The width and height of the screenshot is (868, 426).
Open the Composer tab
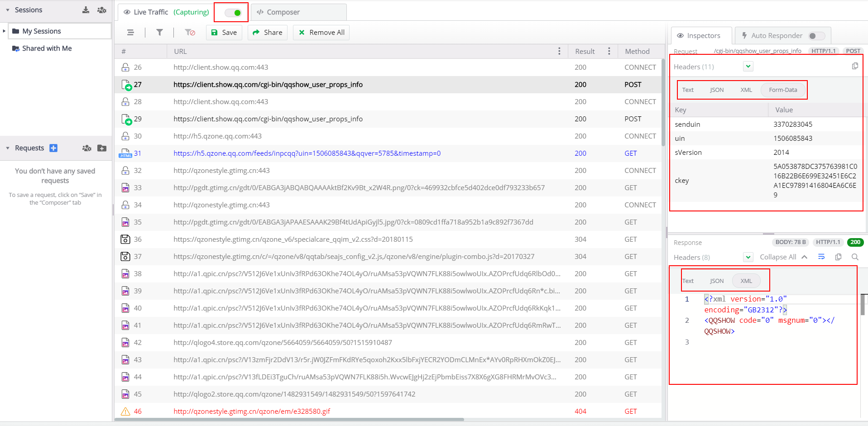click(x=299, y=12)
